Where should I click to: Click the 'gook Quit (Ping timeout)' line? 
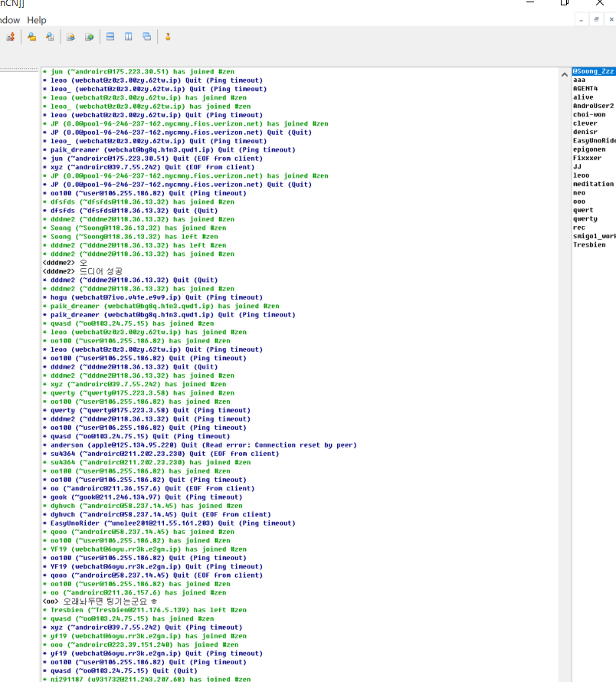[x=143, y=497]
